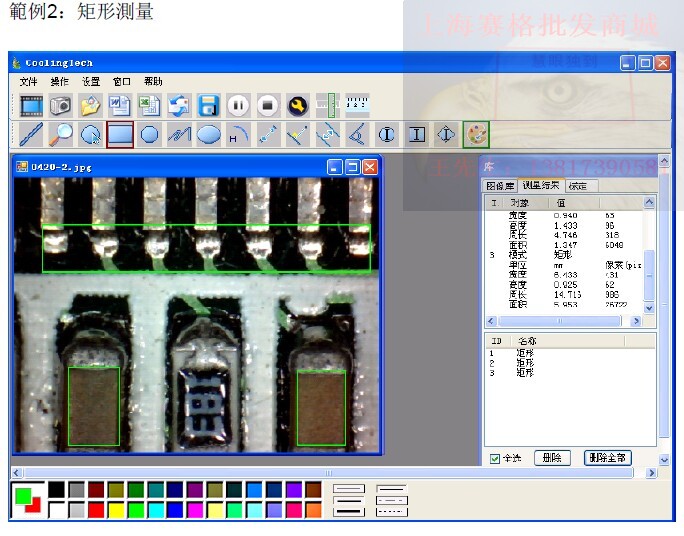
Task: Click the 删除全部 button
Action: pyautogui.click(x=608, y=458)
